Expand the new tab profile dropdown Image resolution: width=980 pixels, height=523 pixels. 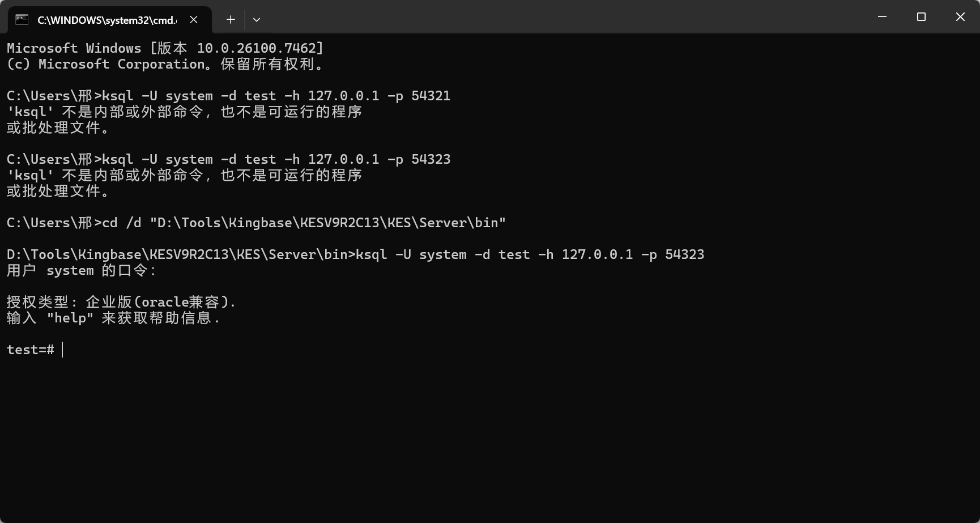pos(257,20)
